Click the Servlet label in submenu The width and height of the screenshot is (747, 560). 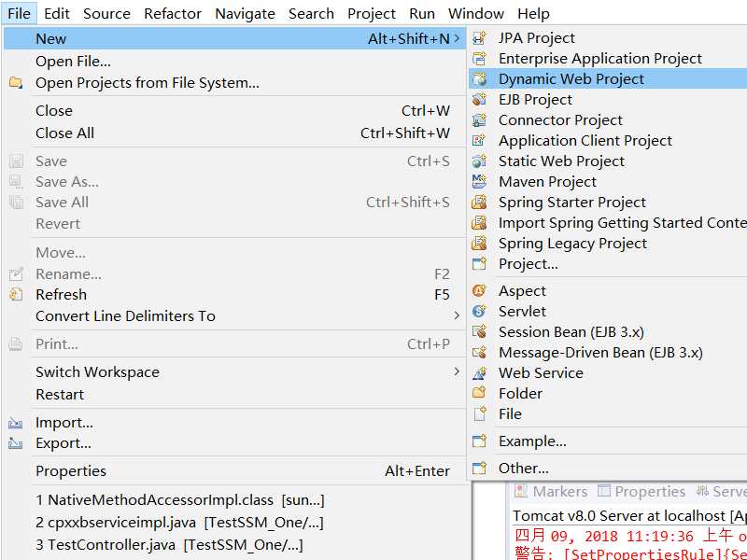[x=522, y=312]
